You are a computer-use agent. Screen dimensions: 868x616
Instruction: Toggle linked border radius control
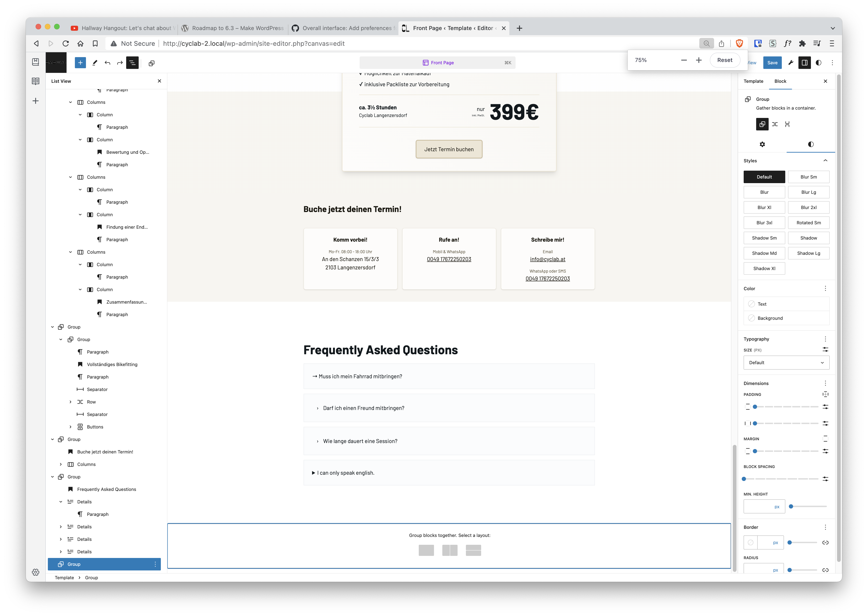tap(825, 570)
